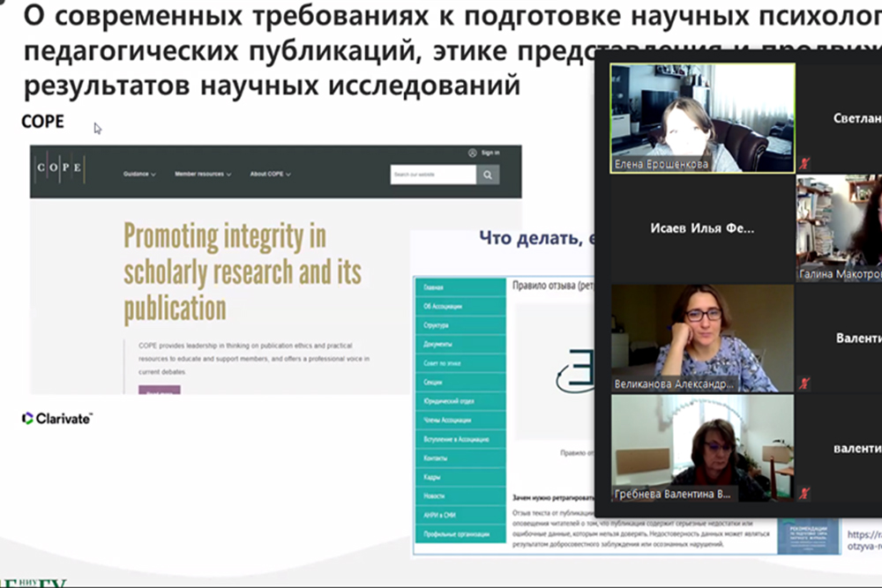Click the muted microphone icon on Светлана's tile
The height and width of the screenshot is (588, 882).
(804, 164)
